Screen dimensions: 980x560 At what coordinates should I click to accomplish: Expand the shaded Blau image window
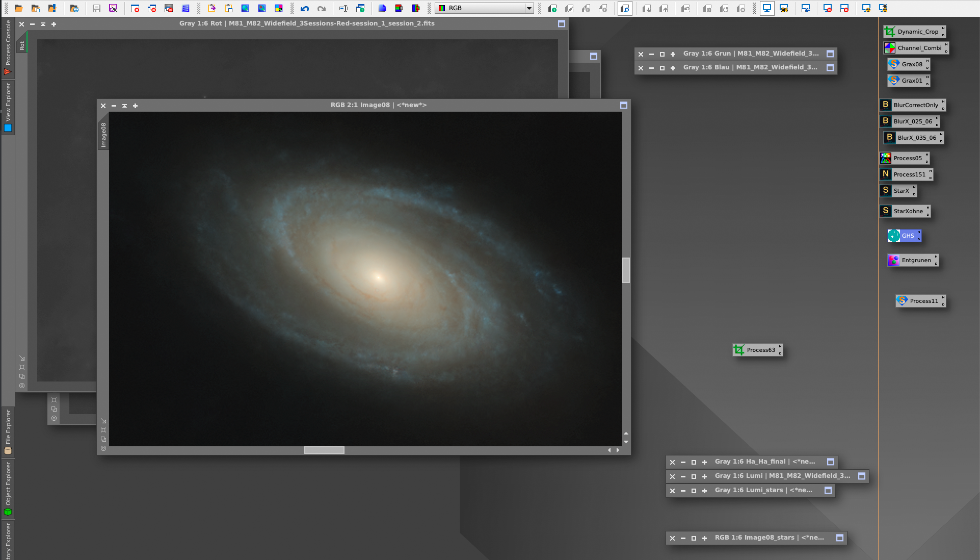click(662, 68)
